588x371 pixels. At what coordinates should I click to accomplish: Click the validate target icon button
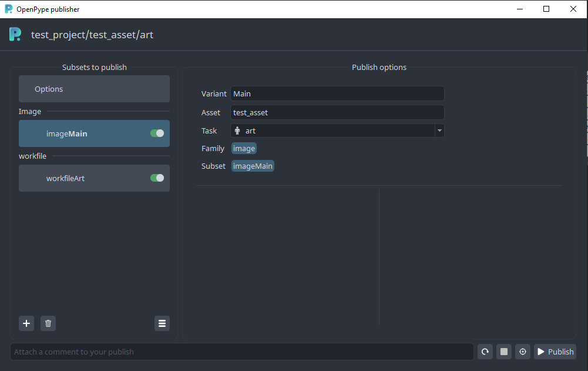(523, 352)
